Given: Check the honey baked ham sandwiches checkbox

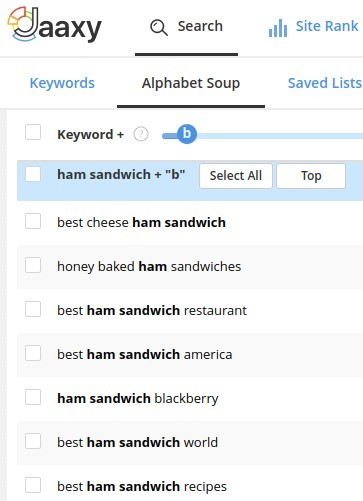Looking at the screenshot, I should (x=33, y=265).
